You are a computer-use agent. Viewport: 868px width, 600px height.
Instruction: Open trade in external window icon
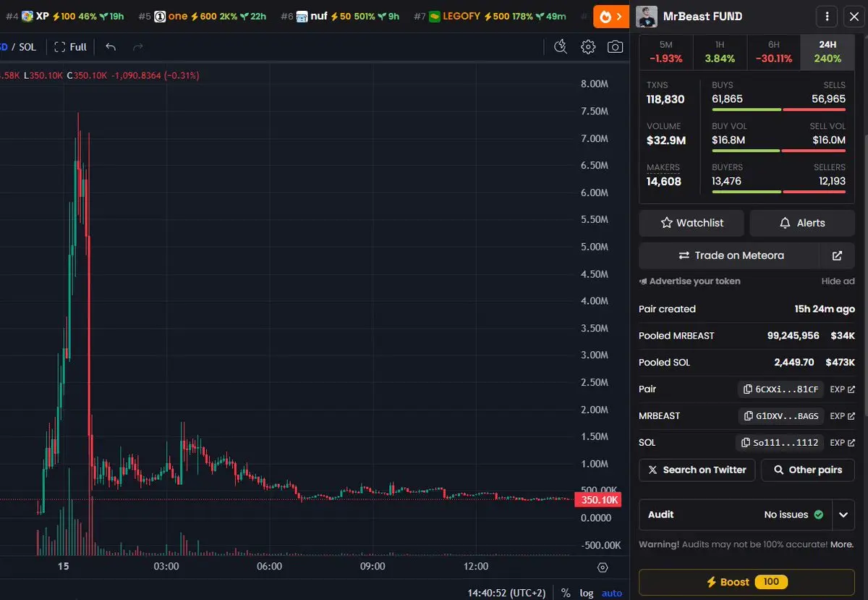[838, 255]
